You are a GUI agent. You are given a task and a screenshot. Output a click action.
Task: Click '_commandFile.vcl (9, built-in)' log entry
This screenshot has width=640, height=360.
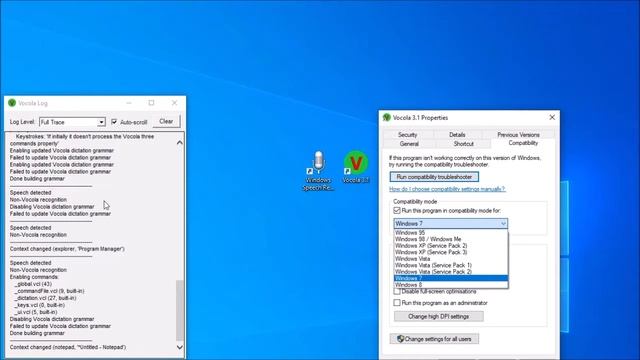tap(49, 291)
